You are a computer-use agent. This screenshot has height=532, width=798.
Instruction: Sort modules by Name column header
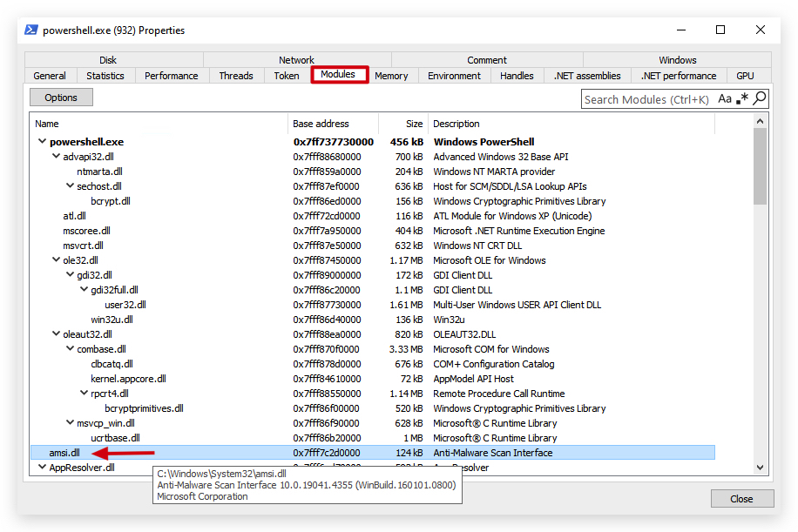159,124
